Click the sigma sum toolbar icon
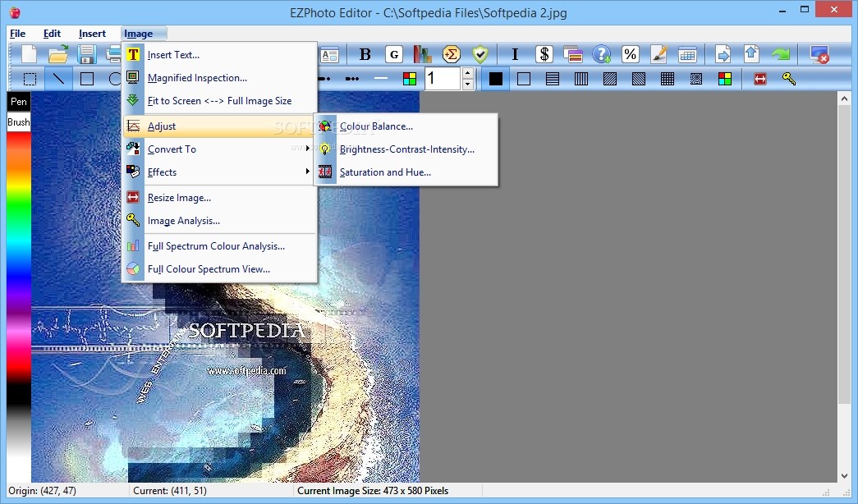 [452, 54]
